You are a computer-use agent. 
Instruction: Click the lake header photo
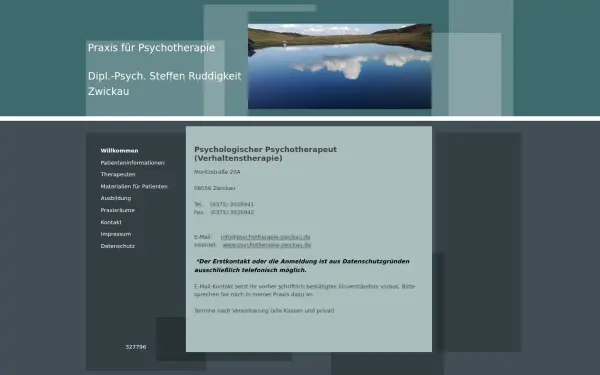click(x=340, y=66)
